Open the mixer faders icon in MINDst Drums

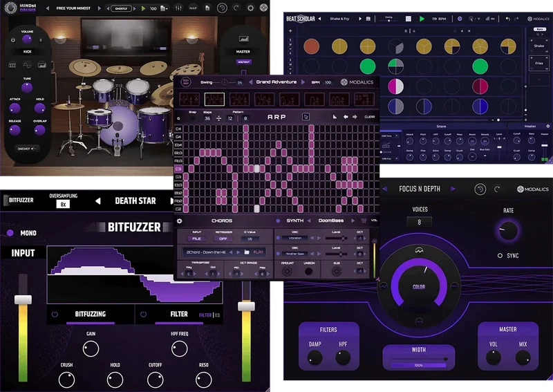(x=178, y=8)
